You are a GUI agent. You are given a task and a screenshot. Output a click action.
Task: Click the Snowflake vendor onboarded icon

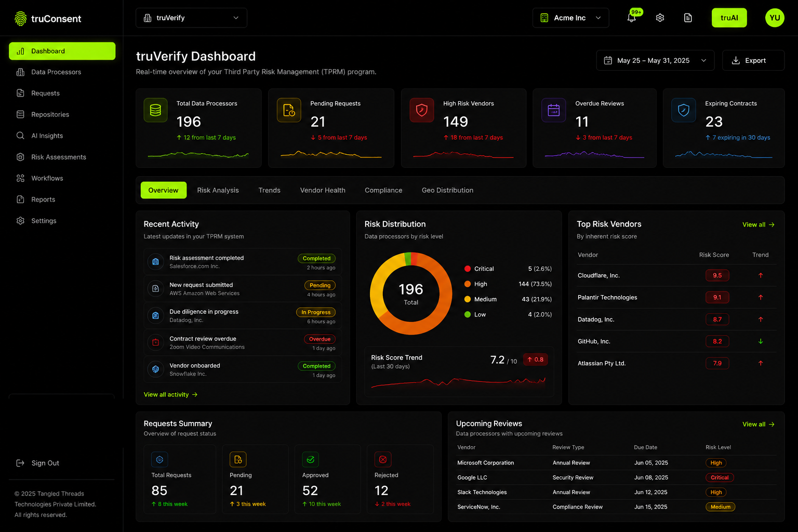click(x=155, y=369)
